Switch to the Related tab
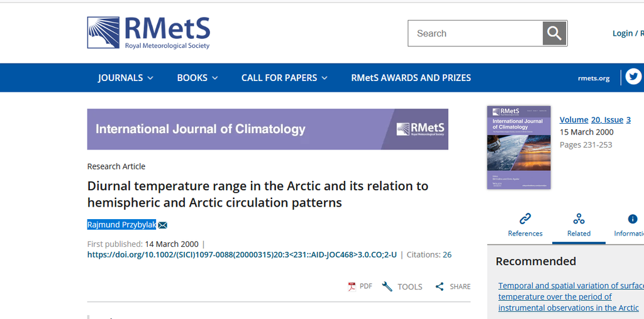This screenshot has height=319, width=644. coord(579,224)
